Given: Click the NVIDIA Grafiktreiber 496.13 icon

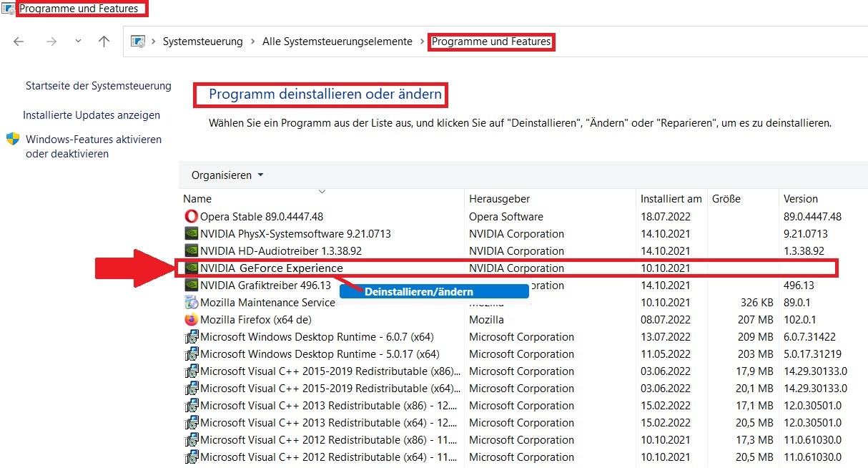Looking at the screenshot, I should click(x=191, y=285).
